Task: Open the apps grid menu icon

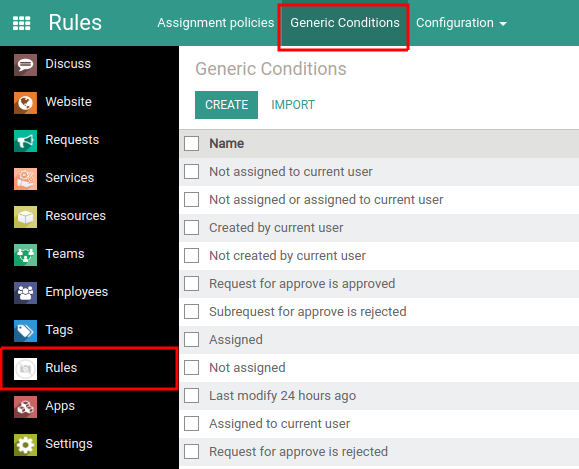Action: point(21,23)
